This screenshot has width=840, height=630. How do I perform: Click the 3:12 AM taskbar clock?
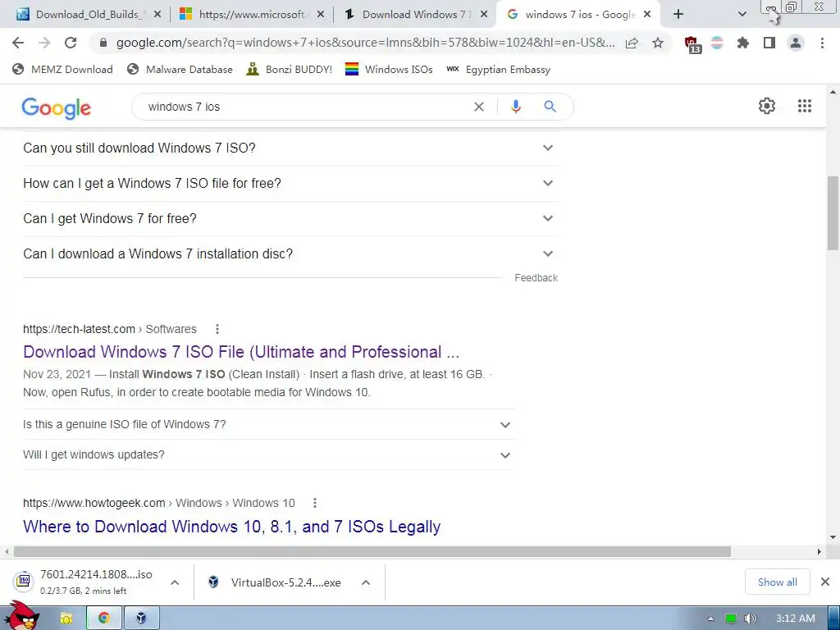pyautogui.click(x=796, y=619)
